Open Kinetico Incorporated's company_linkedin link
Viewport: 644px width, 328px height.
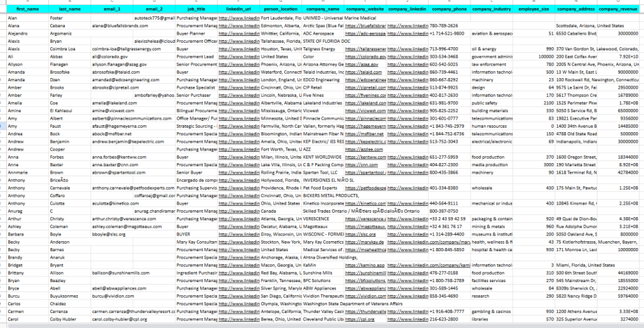[x=408, y=203]
